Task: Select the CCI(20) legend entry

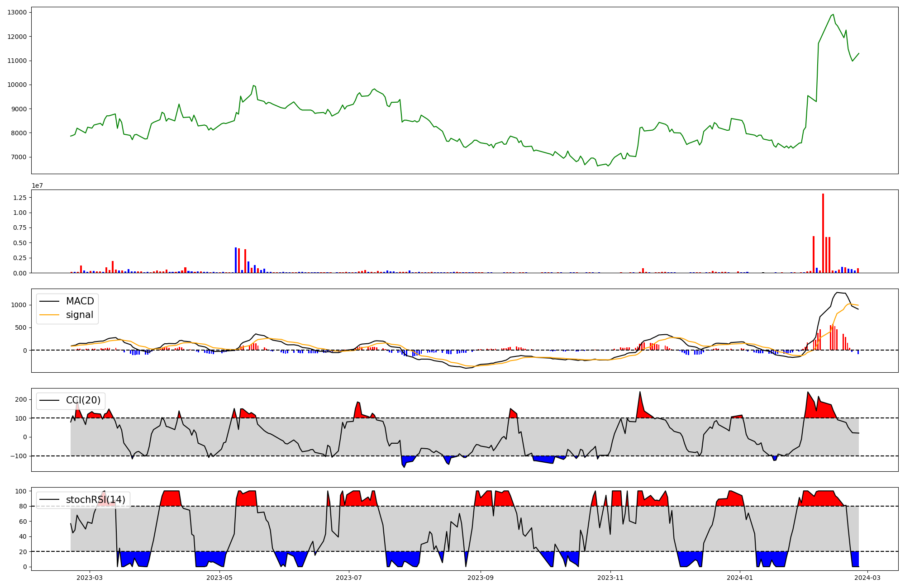Action: tap(83, 400)
